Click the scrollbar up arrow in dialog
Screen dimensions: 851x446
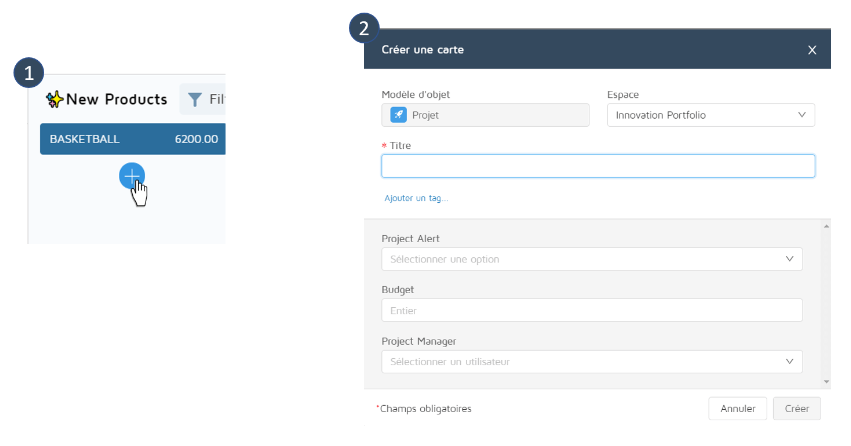point(825,227)
